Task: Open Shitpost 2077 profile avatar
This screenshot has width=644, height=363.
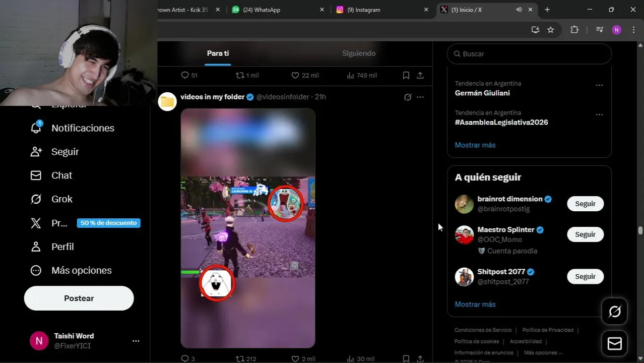Action: (464, 277)
